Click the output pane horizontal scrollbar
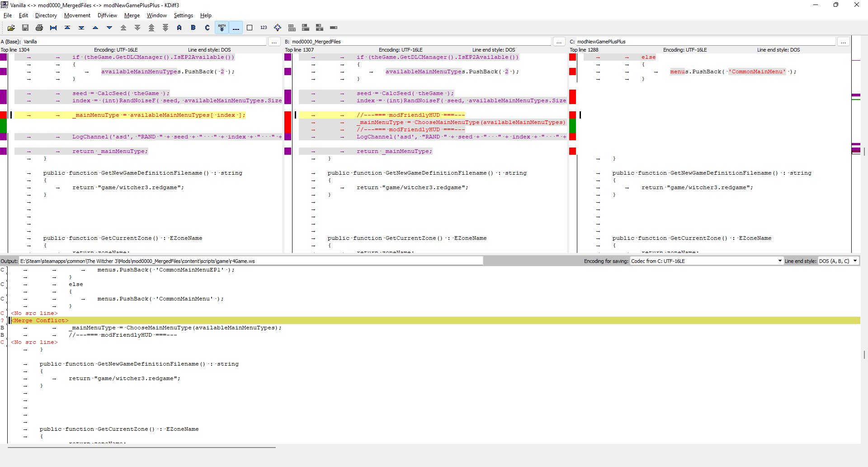Image resolution: width=868 pixels, height=467 pixels. tap(142, 448)
